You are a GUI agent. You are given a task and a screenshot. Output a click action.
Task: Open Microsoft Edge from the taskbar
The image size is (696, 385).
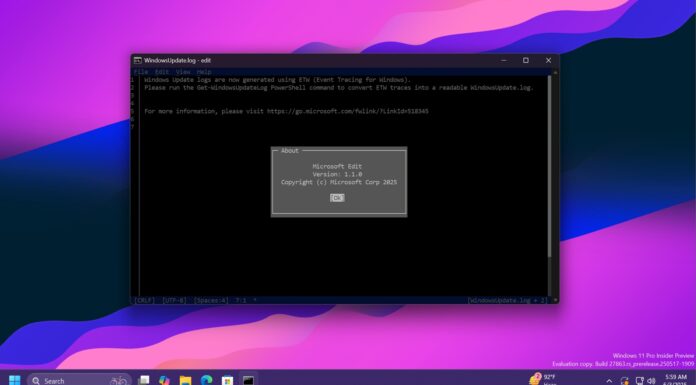tap(206, 380)
